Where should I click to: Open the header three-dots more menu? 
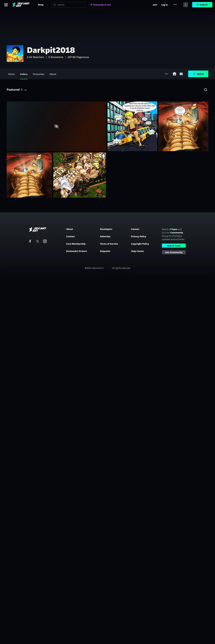pos(175,5)
